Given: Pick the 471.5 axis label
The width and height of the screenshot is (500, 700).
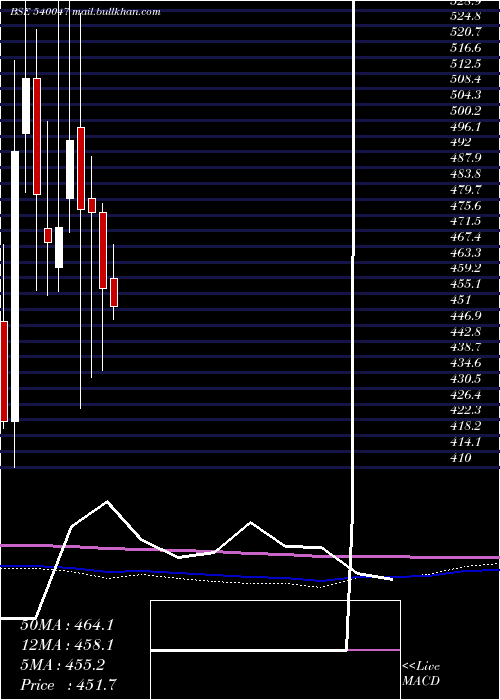Looking at the screenshot, I should point(466,221).
